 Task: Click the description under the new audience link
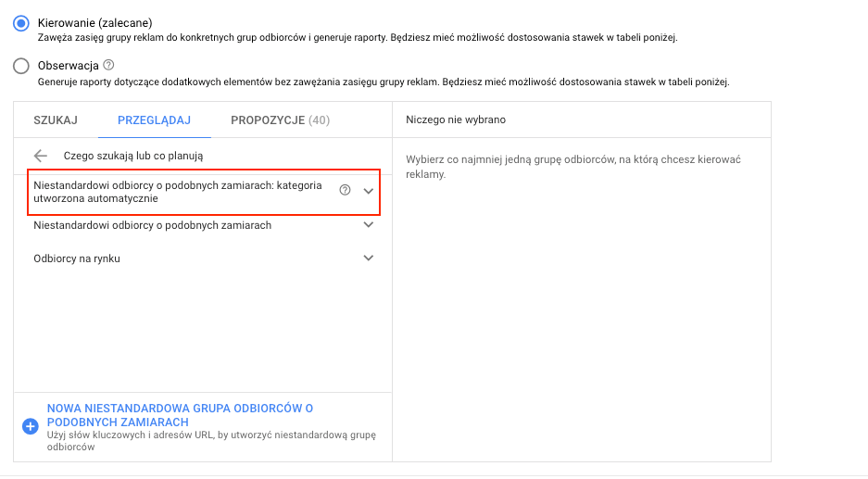(218, 441)
